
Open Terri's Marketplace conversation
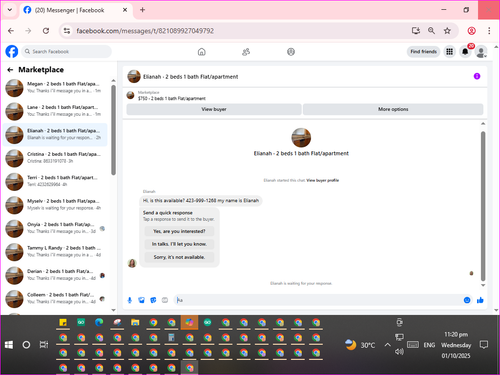55,181
